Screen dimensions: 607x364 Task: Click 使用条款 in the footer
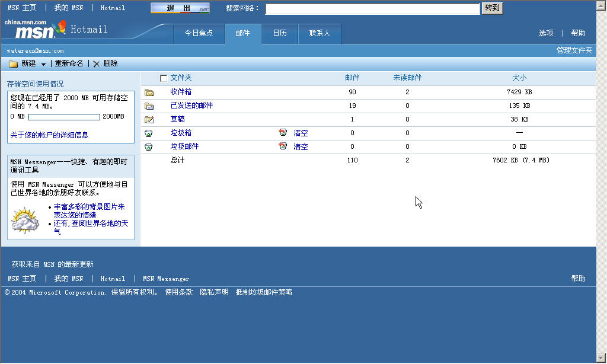(x=179, y=292)
